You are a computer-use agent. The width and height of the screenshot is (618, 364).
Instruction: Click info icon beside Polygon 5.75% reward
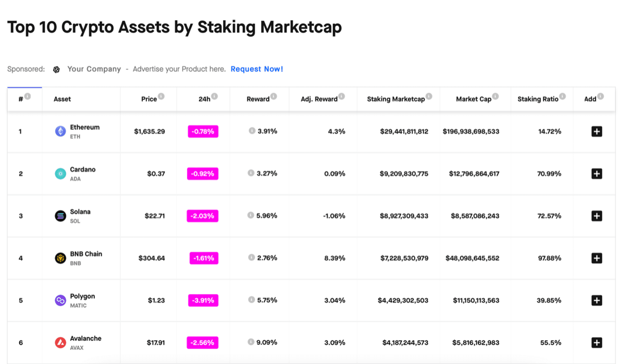[252, 300]
